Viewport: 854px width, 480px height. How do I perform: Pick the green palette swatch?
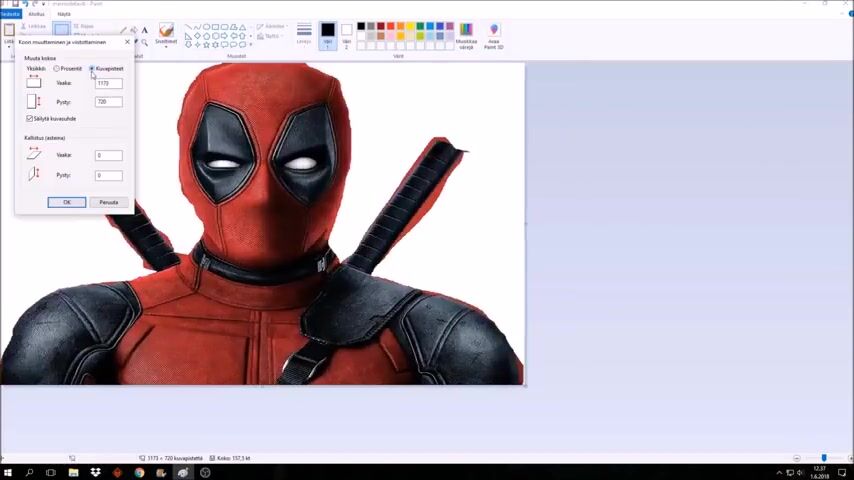point(420,26)
